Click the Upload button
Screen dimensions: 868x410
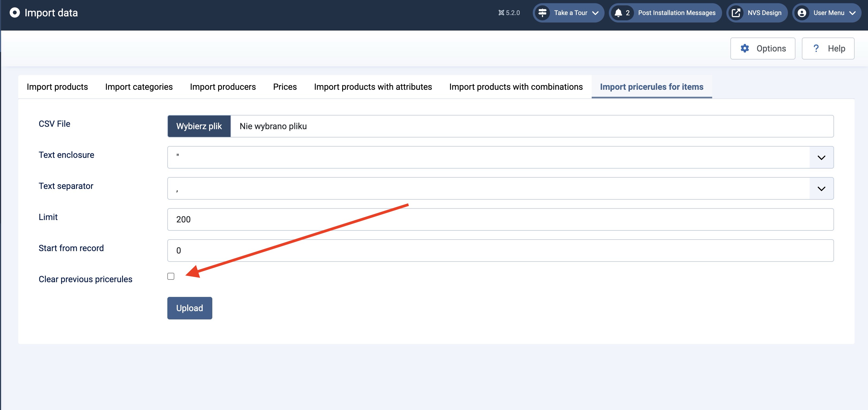pyautogui.click(x=190, y=308)
